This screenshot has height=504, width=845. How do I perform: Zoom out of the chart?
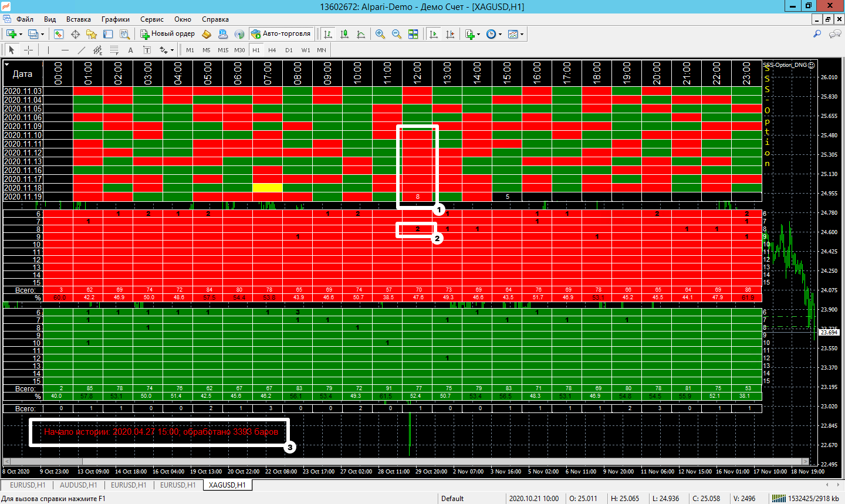point(397,34)
